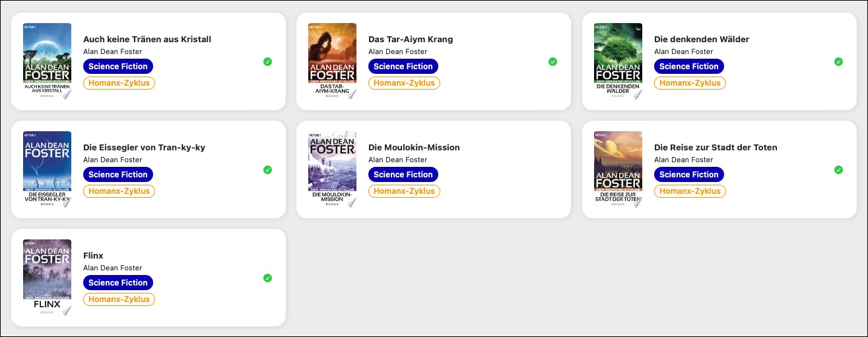This screenshot has height=337, width=868.
Task: Select Science Fiction tag on Auch keine Tränen aus Kristall
Action: click(x=118, y=66)
